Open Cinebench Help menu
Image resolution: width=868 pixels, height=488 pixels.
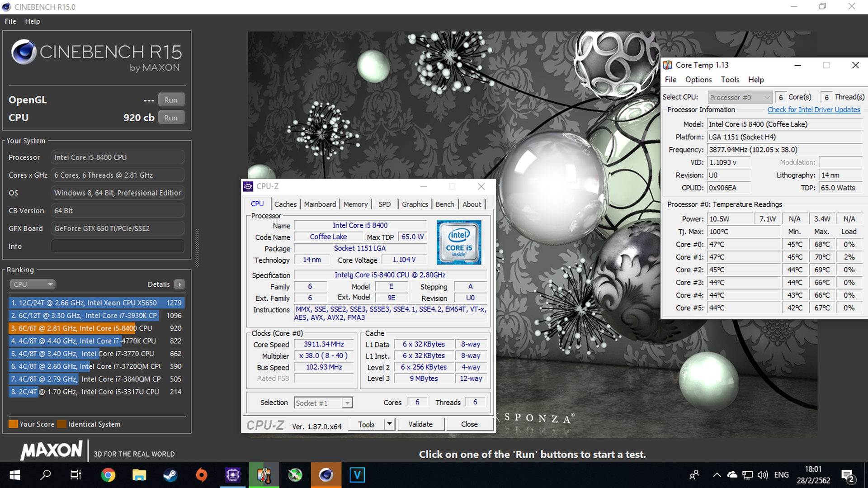pos(33,21)
